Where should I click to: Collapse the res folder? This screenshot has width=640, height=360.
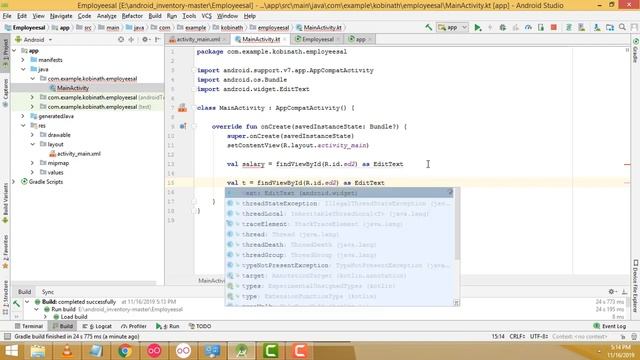[23, 126]
